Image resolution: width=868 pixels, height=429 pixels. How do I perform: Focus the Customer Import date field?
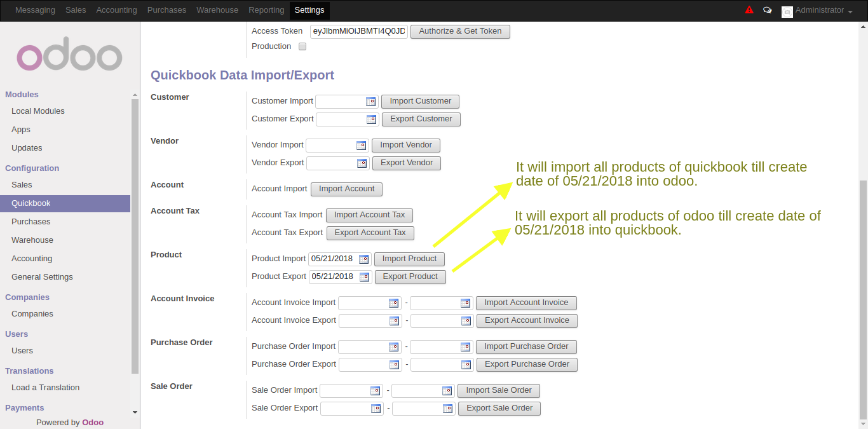click(347, 101)
